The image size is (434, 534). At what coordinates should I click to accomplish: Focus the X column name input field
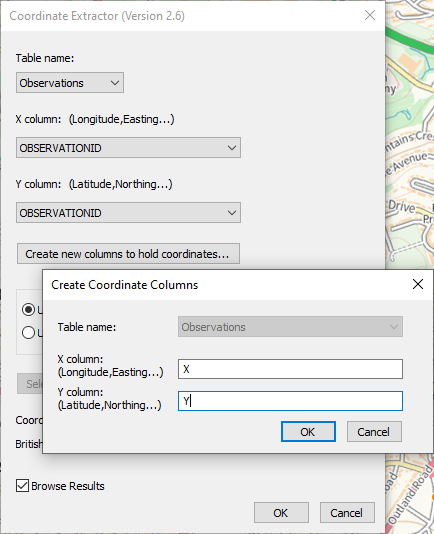click(290, 369)
